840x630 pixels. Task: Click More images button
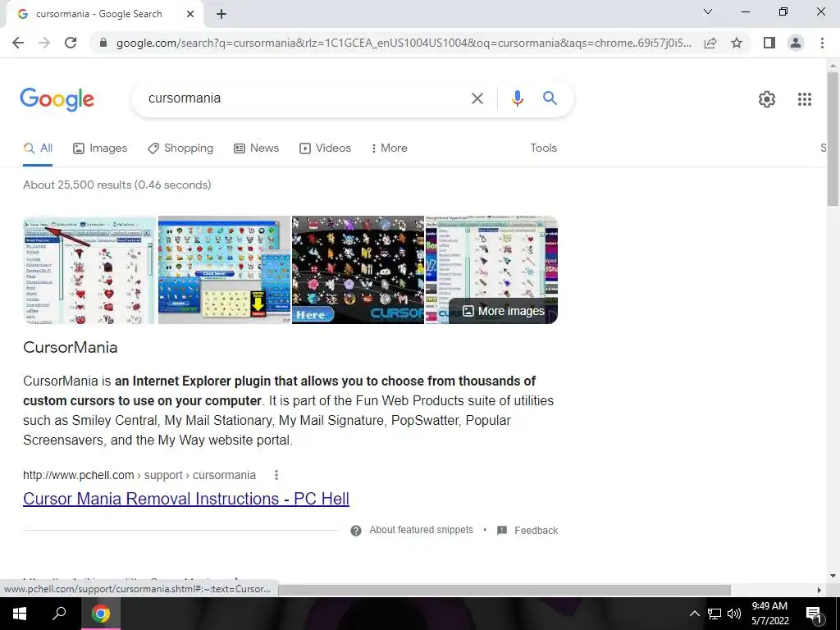click(x=503, y=311)
